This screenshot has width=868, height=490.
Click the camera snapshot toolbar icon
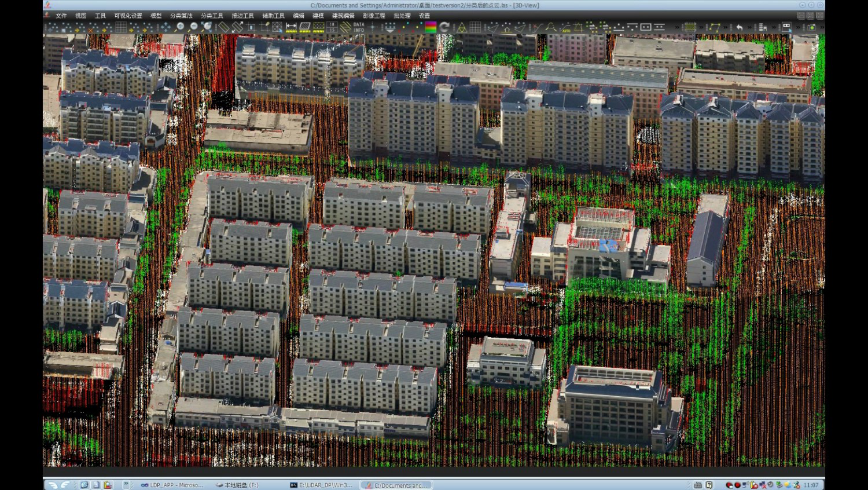[x=811, y=27]
